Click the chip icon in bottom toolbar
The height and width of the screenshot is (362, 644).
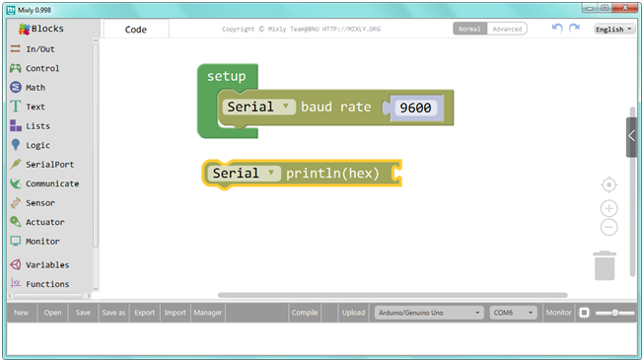click(x=584, y=313)
